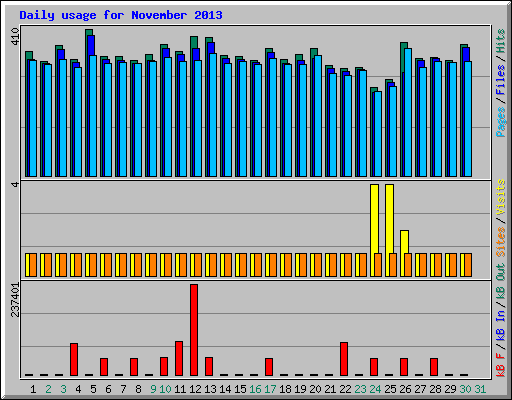Click the 'Pages' legend word
512x400 pixels.
coord(500,122)
